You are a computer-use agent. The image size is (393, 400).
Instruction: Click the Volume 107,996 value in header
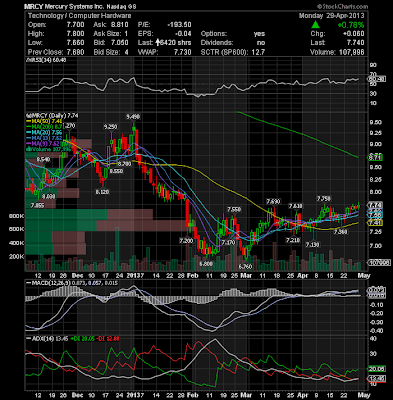[x=351, y=52]
